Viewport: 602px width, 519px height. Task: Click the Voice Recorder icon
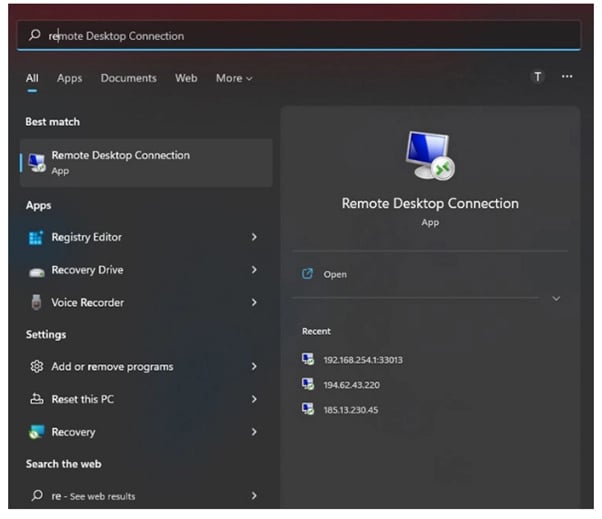[x=36, y=302]
